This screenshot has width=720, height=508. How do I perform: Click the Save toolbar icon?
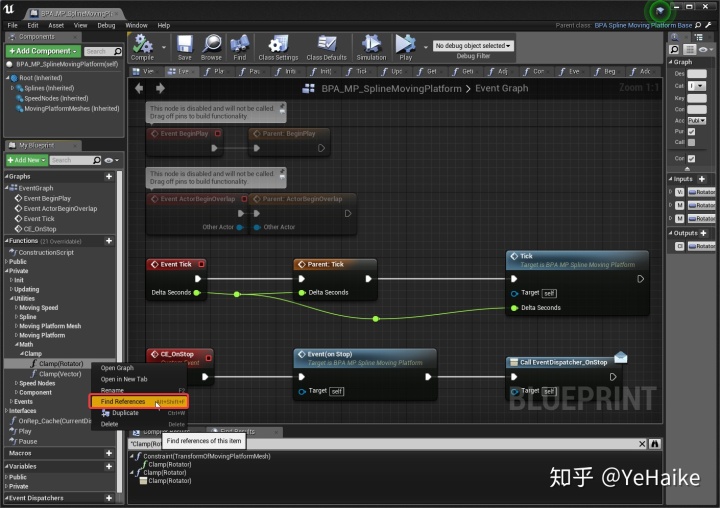point(185,44)
